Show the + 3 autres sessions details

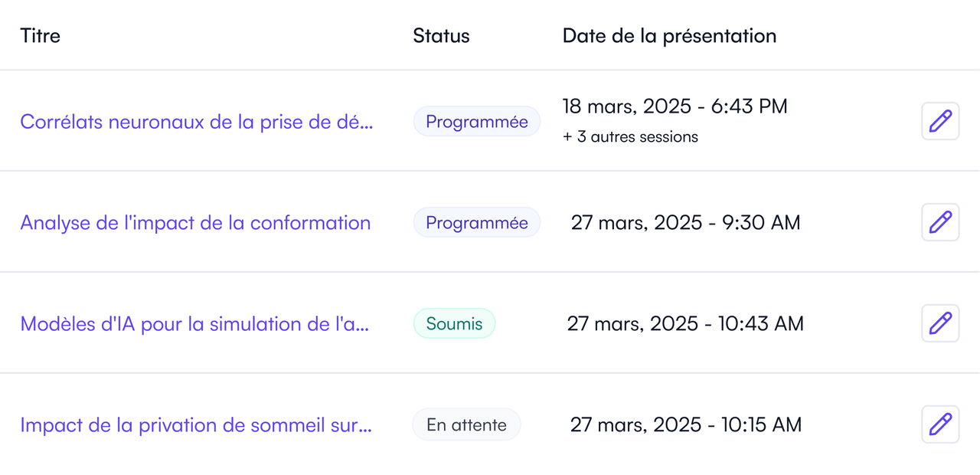point(630,137)
